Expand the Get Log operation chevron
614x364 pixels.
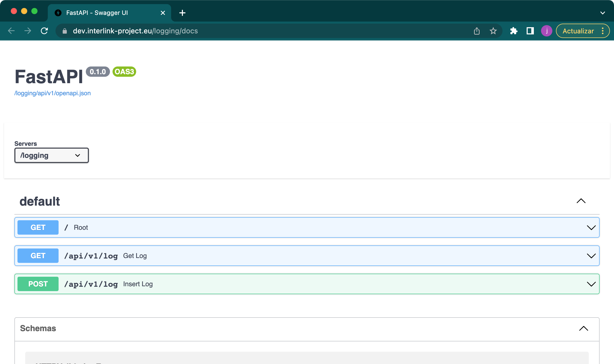591,256
